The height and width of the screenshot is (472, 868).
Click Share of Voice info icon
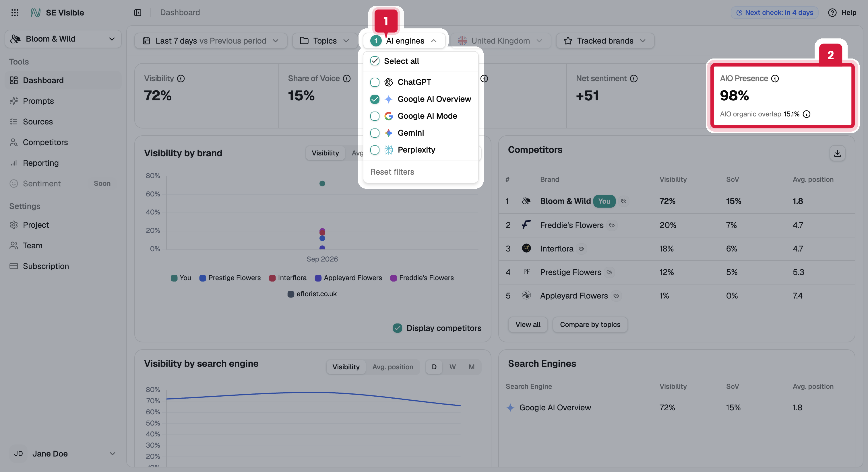[x=347, y=79]
